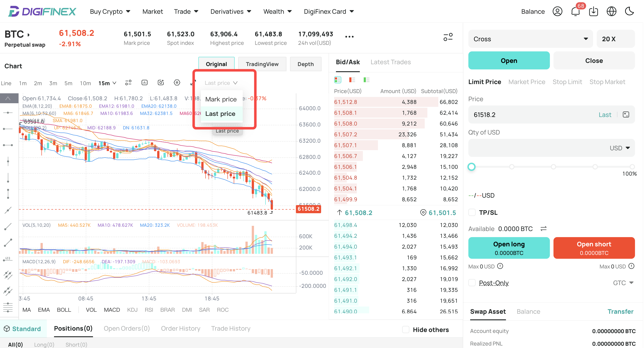Screen dimensions: 644x348
Task: Toggle the KDJ sub-indicator
Action: pyautogui.click(x=132, y=310)
